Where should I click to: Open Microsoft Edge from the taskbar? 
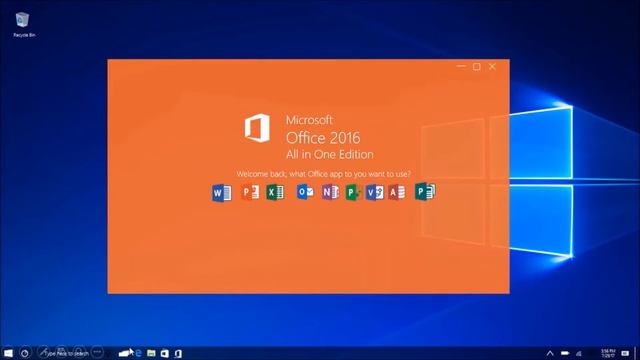coord(138,353)
